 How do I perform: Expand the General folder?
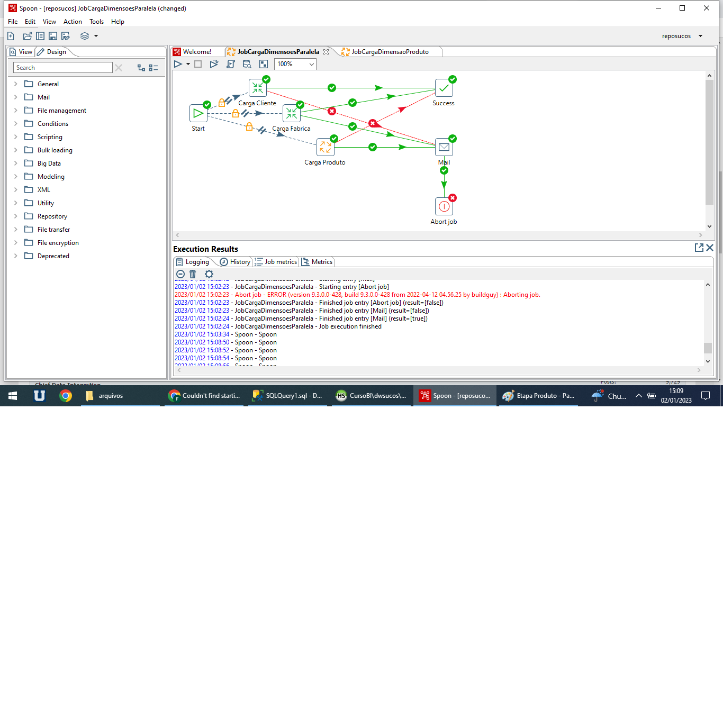point(15,84)
